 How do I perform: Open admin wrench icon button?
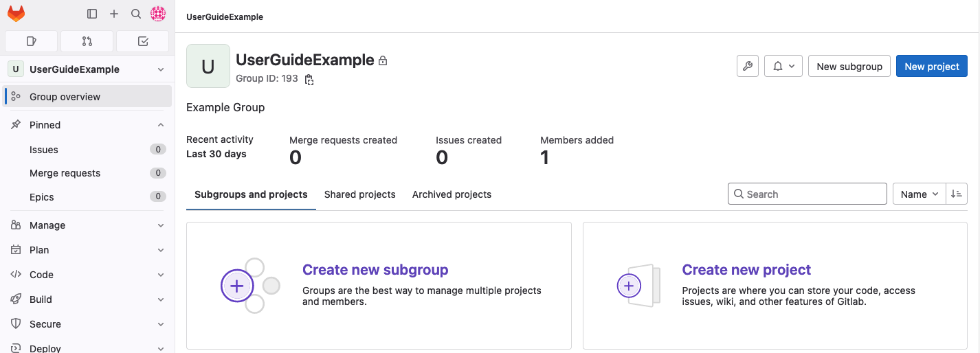[x=748, y=67]
